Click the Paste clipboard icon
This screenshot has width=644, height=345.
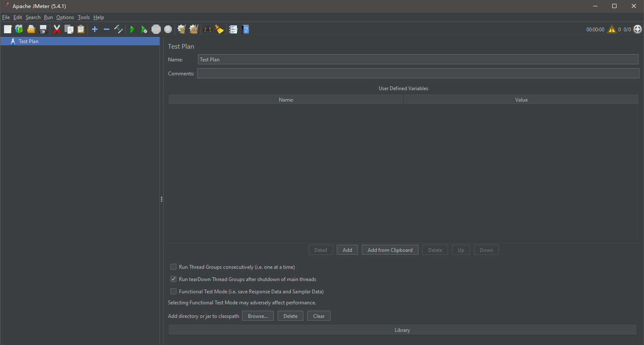click(81, 29)
